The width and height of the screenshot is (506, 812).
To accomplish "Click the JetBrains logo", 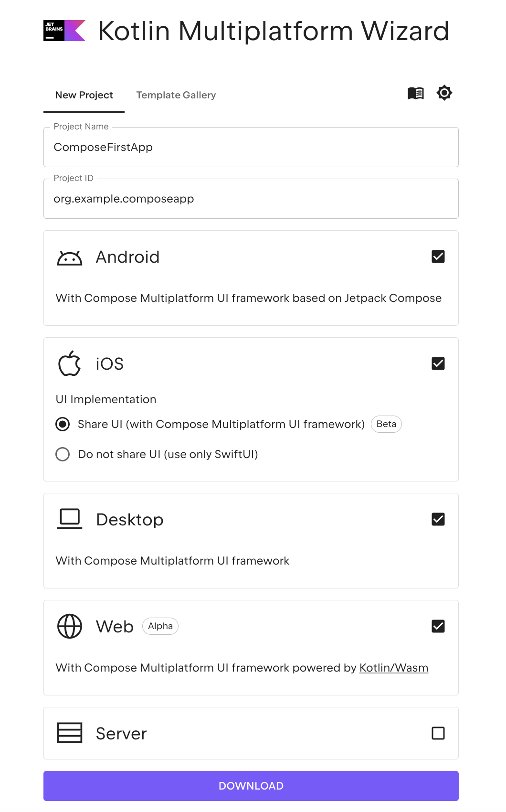I will (64, 31).
